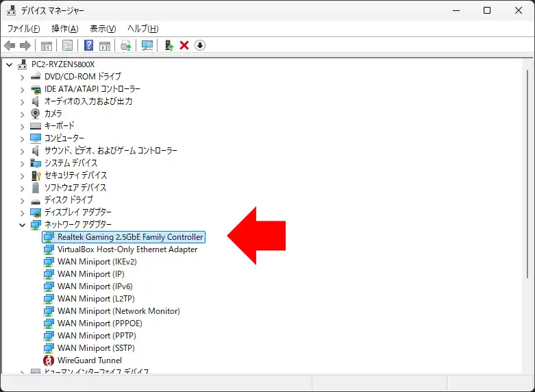
Task: Open the ファイル(F) menu
Action: point(23,29)
